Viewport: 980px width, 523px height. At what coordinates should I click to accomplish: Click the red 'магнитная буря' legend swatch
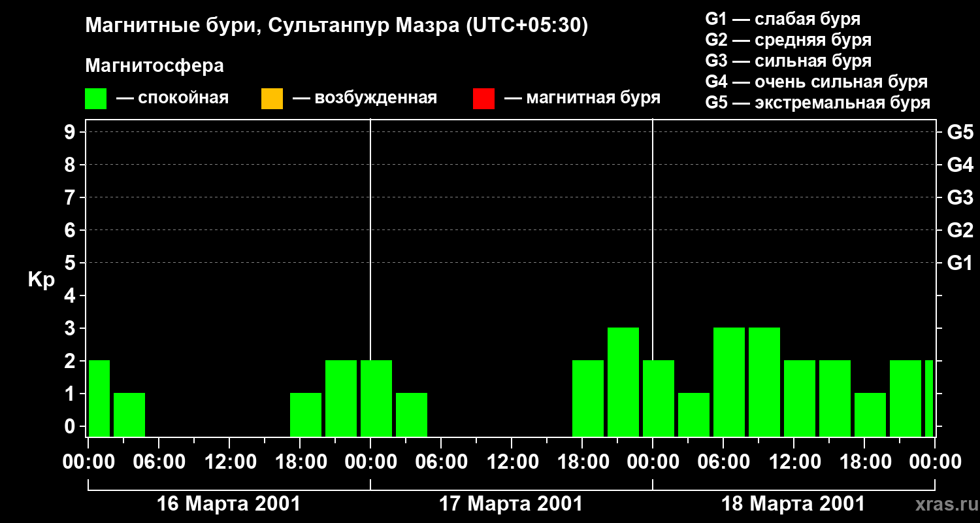click(483, 99)
